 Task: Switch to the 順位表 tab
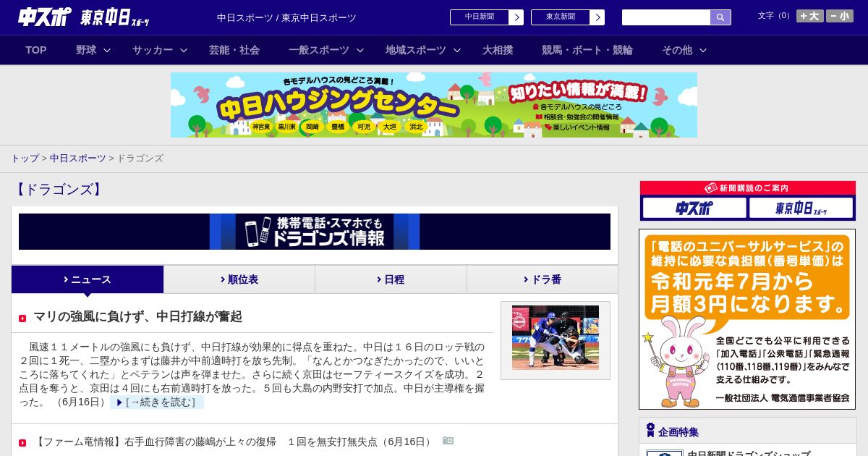tap(239, 279)
